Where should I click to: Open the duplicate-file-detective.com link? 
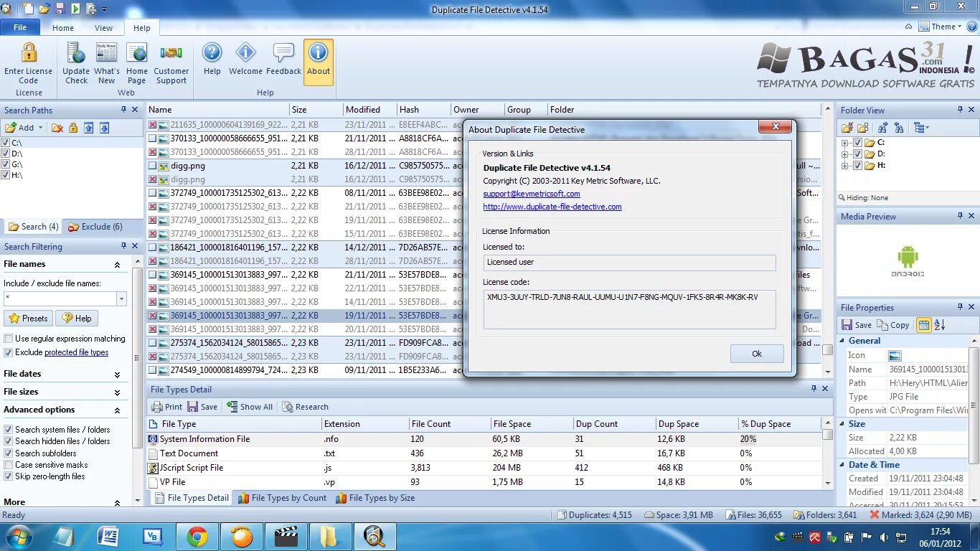pyautogui.click(x=552, y=207)
